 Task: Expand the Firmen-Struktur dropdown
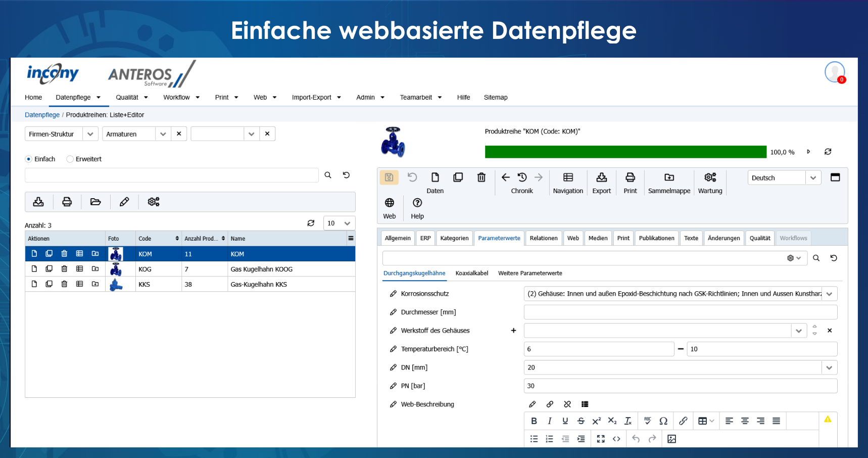point(90,134)
